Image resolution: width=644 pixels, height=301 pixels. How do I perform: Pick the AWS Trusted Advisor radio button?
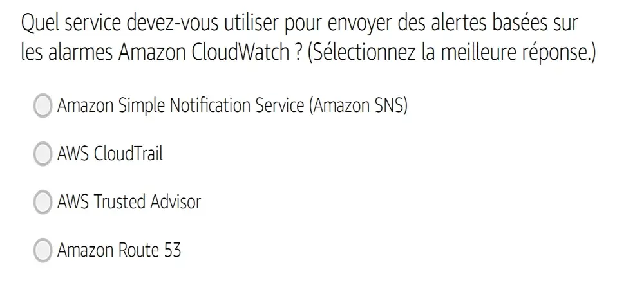click(x=43, y=202)
